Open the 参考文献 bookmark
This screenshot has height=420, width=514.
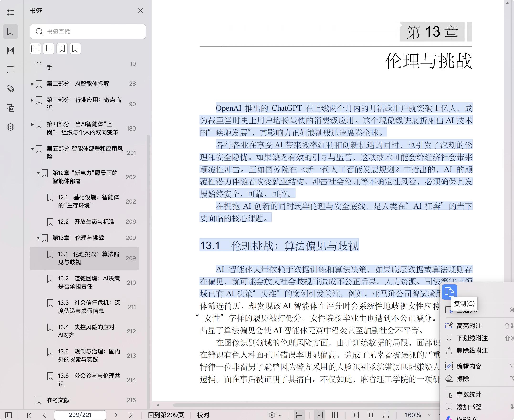pos(84,400)
